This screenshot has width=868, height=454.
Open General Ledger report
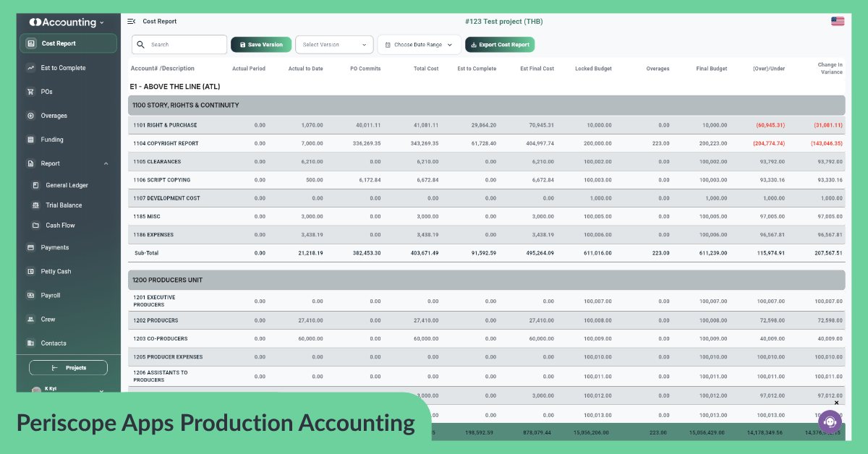pyautogui.click(x=67, y=186)
